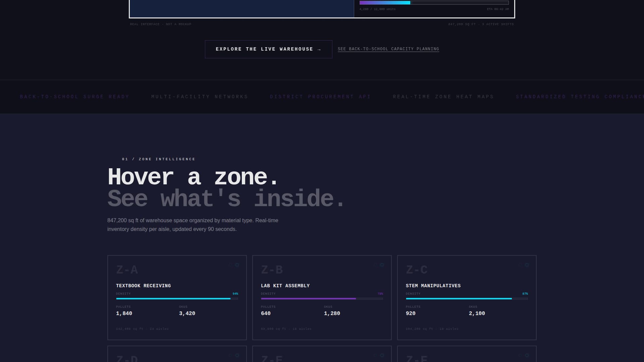The width and height of the screenshot is (644, 362).
Task: Click the 847,200 sq ft description paragraph
Action: 193,225
